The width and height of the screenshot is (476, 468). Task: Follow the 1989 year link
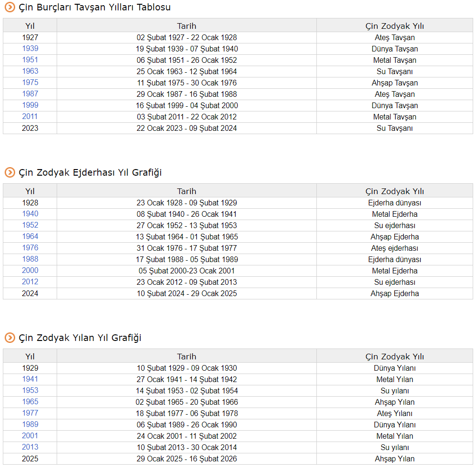click(x=30, y=425)
